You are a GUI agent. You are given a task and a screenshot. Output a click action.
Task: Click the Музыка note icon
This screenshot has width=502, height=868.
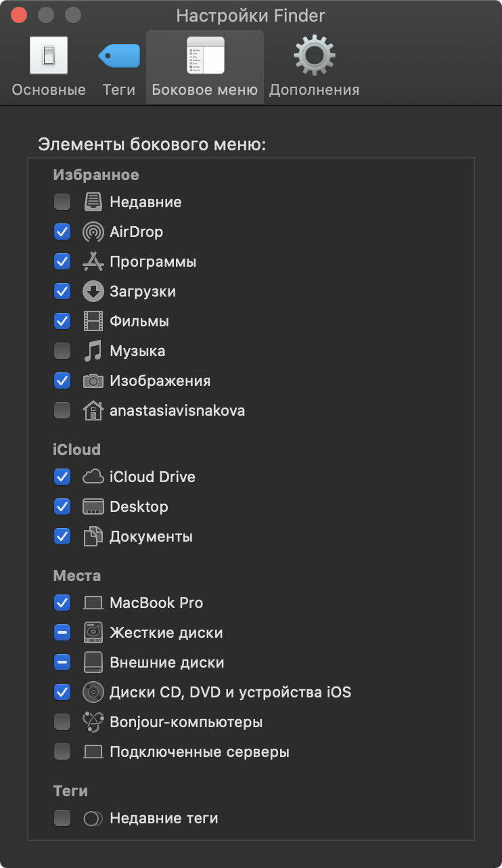(x=93, y=351)
